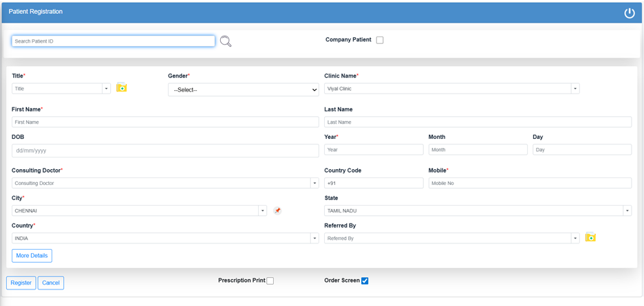Screen dimensions: 644x306
Task: Click the folder icon beside Referred By
Action: click(x=590, y=237)
